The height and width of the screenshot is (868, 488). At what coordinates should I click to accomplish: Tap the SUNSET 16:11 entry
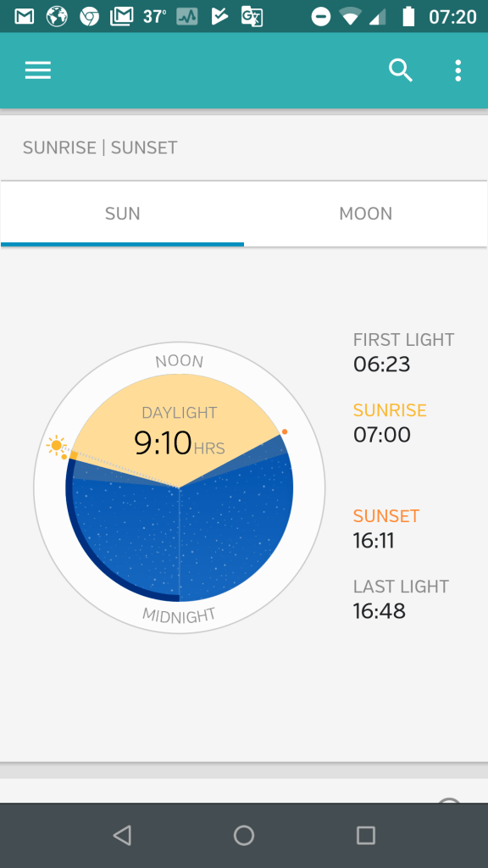click(386, 528)
